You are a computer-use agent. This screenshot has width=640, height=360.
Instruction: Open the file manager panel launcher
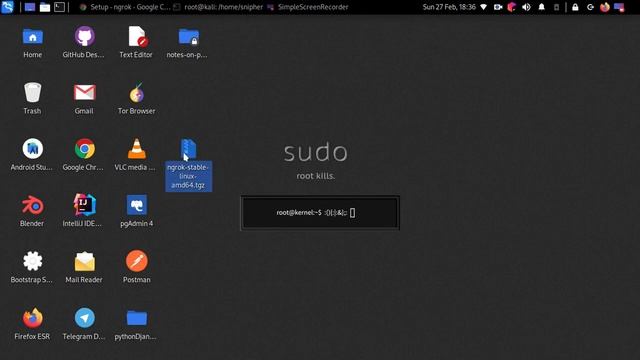[x=45, y=7]
